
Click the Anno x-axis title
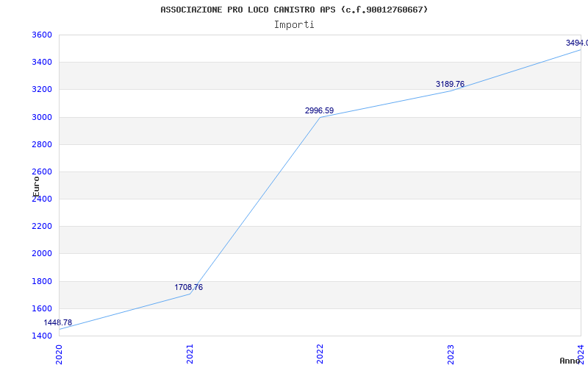coord(570,361)
